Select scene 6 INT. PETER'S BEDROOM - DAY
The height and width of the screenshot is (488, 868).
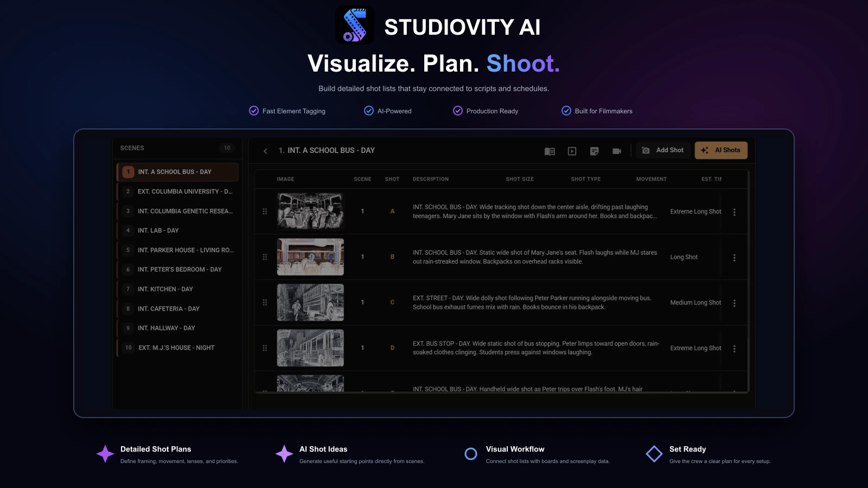(178, 269)
